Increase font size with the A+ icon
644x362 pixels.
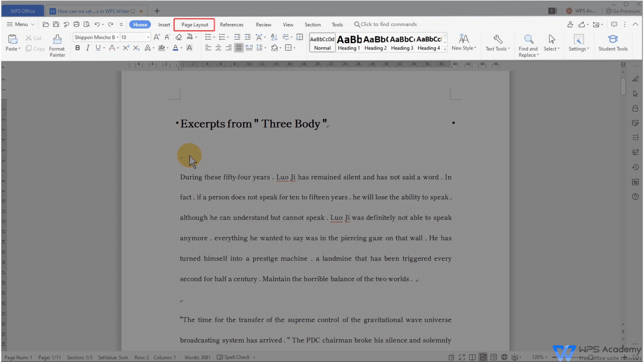[x=157, y=37]
